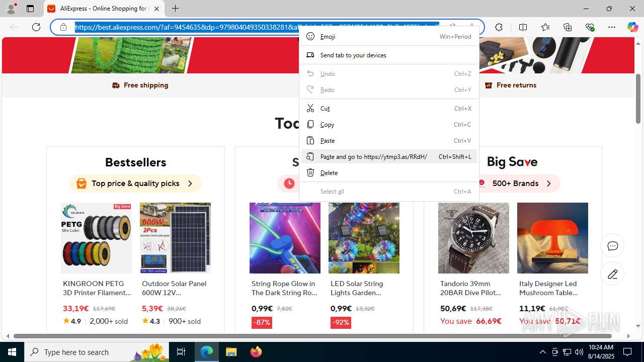The width and height of the screenshot is (644, 362).
Task: Open Firefox from taskbar
Action: point(256,352)
